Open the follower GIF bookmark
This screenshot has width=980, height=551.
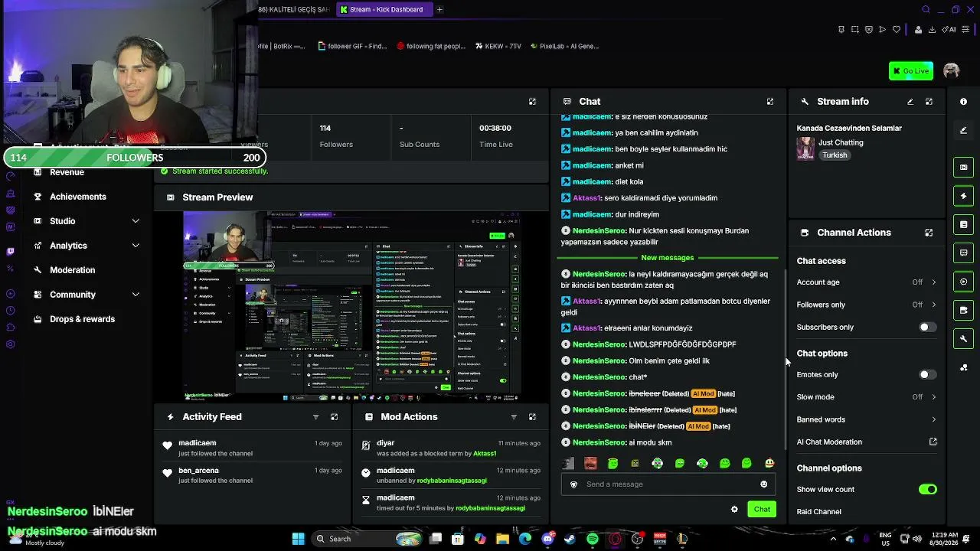point(352,46)
